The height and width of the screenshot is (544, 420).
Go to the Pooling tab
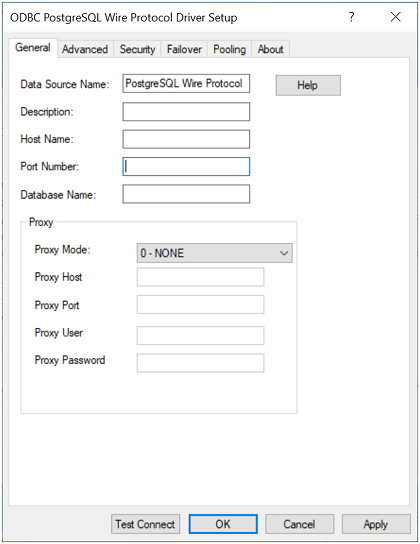point(229,49)
